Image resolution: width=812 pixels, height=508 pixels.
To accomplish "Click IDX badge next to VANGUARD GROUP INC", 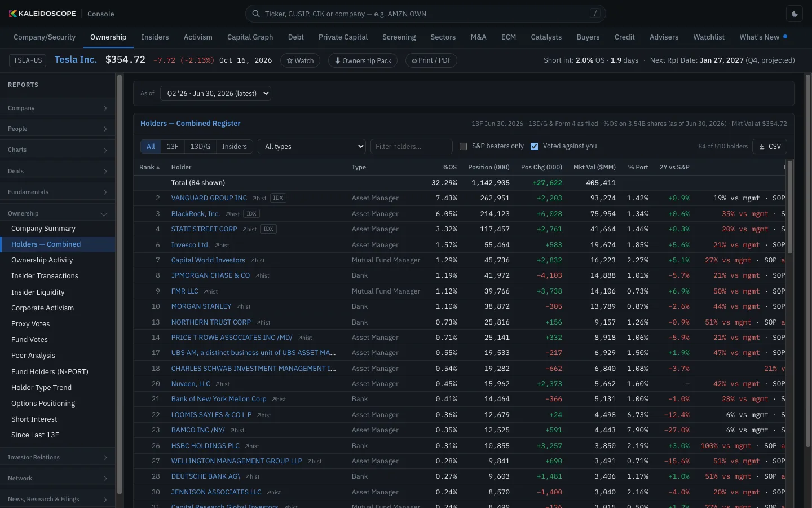I will point(278,198).
